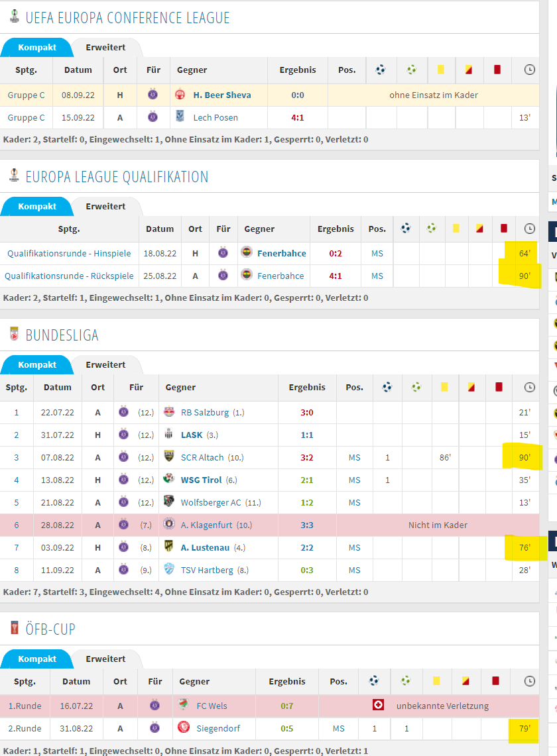Click Conference League trophy icon

click(15, 17)
